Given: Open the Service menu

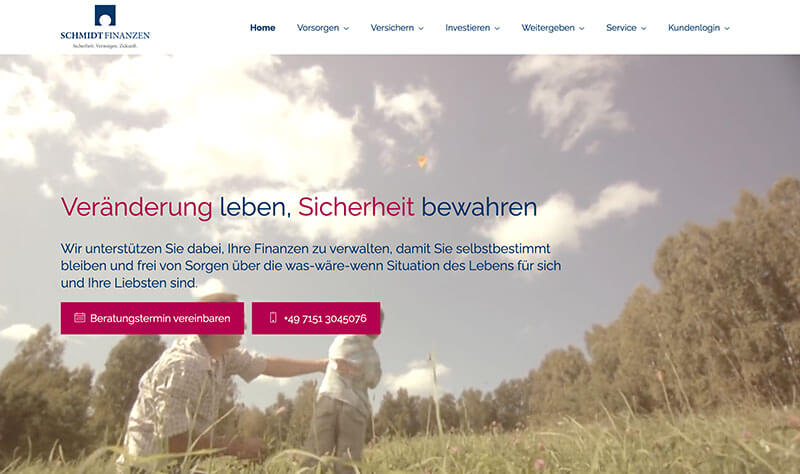Looking at the screenshot, I should (x=621, y=28).
